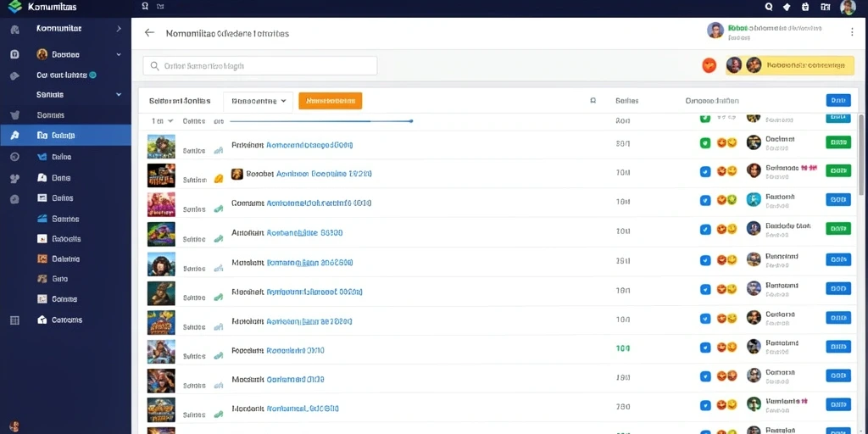Viewport: 868px width, 434px height.
Task: Click the green app logo top-left
Action: pyautogui.click(x=15, y=7)
